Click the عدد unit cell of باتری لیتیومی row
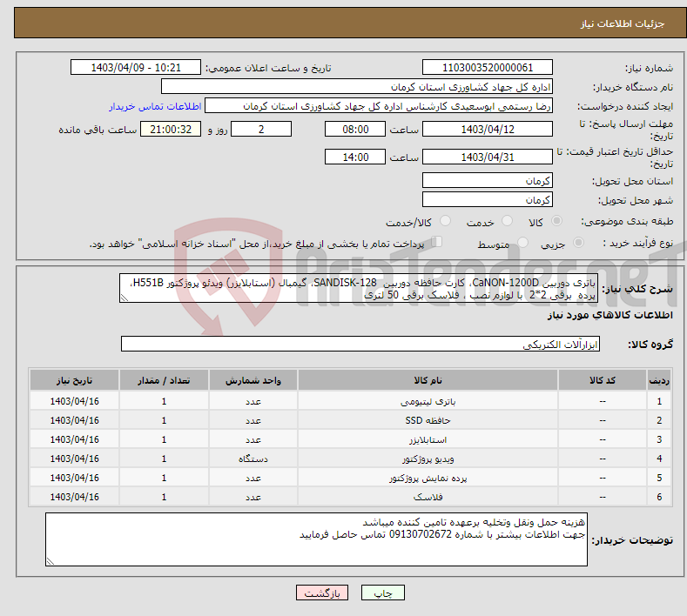687x616 pixels. click(x=253, y=401)
